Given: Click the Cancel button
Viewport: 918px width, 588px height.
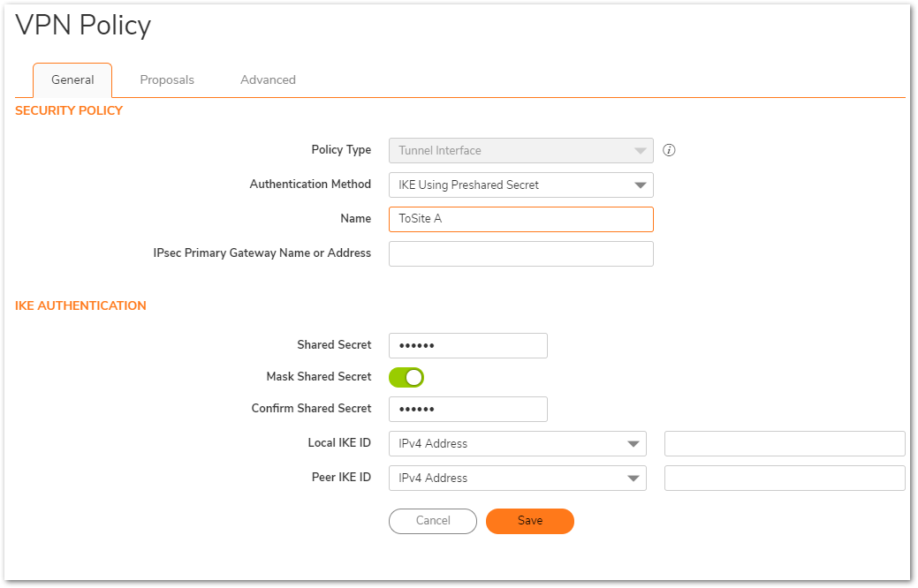Looking at the screenshot, I should click(433, 521).
